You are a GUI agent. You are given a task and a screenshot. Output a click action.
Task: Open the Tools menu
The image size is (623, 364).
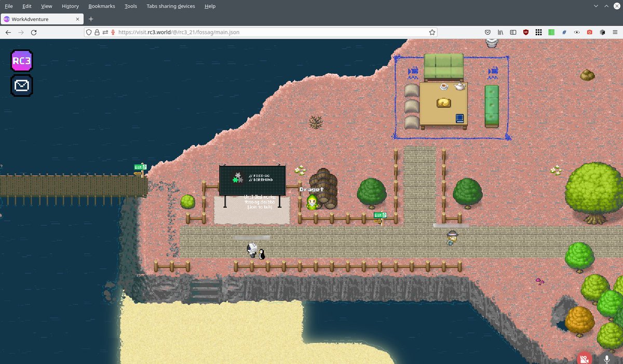[x=131, y=6]
